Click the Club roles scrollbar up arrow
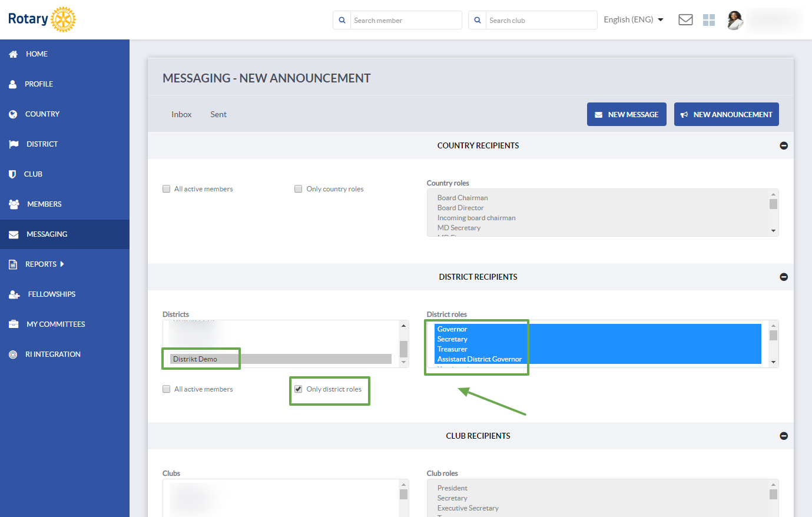812x517 pixels. [773, 485]
